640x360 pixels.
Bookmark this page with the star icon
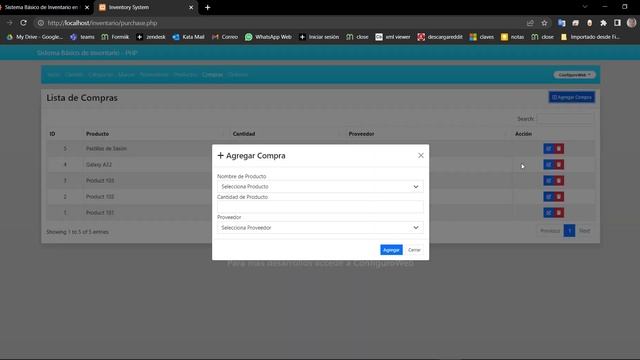(x=544, y=23)
